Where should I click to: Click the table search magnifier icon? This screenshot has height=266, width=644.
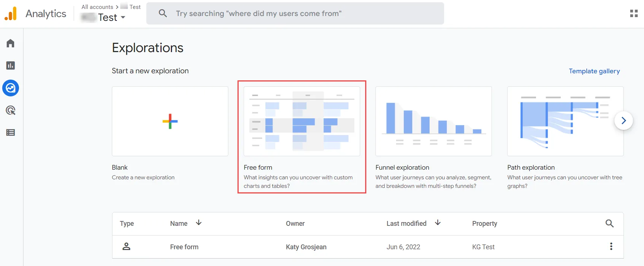tap(609, 223)
